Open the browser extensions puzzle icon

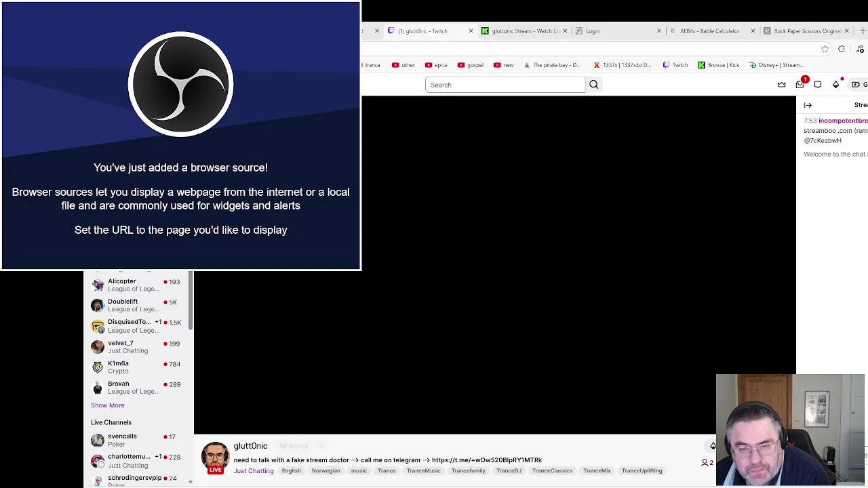click(x=842, y=49)
